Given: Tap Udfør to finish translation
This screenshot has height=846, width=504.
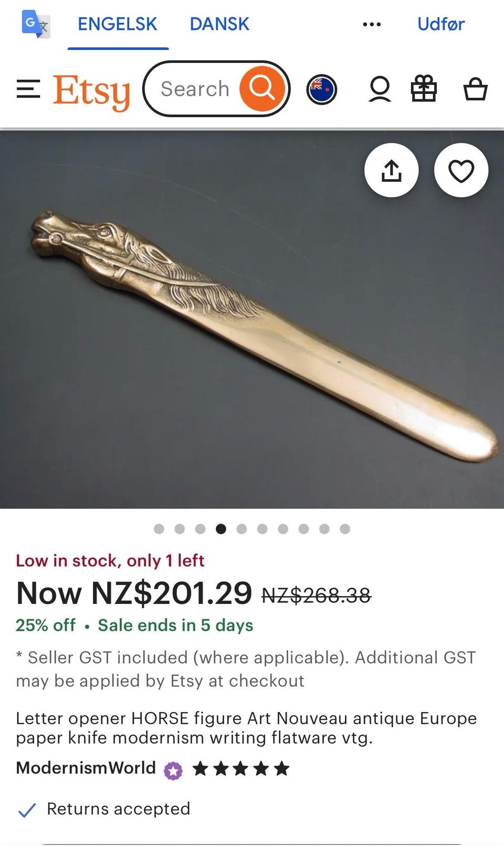Looking at the screenshot, I should (x=441, y=24).
